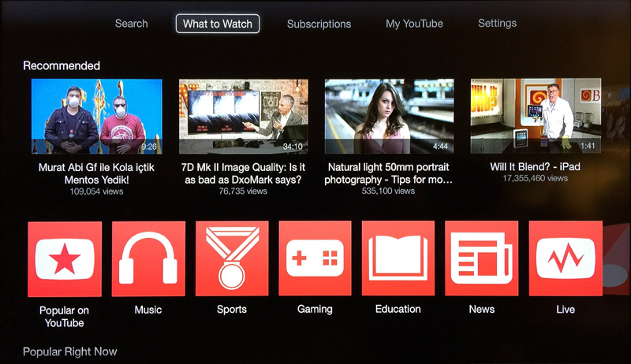Open the News newspaper category tile

pos(482,258)
